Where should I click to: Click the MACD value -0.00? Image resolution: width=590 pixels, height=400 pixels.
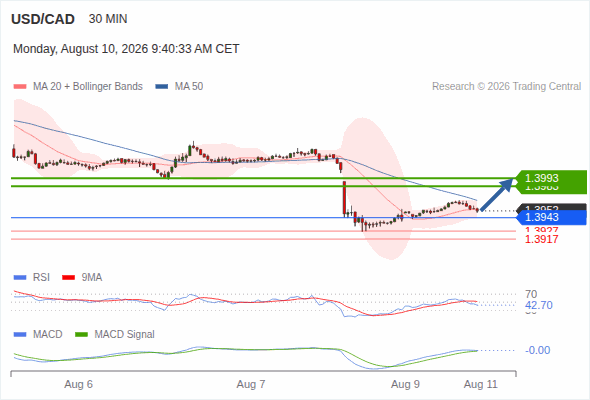tap(538, 350)
